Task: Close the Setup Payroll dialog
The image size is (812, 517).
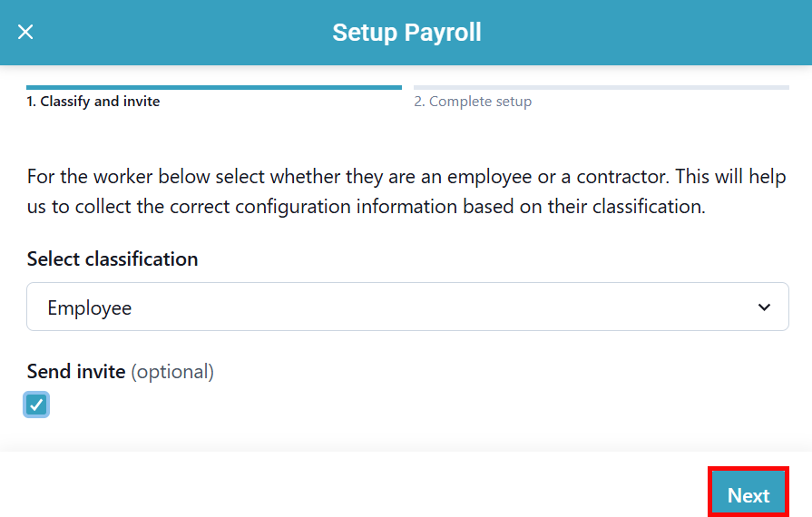Action: point(25,33)
